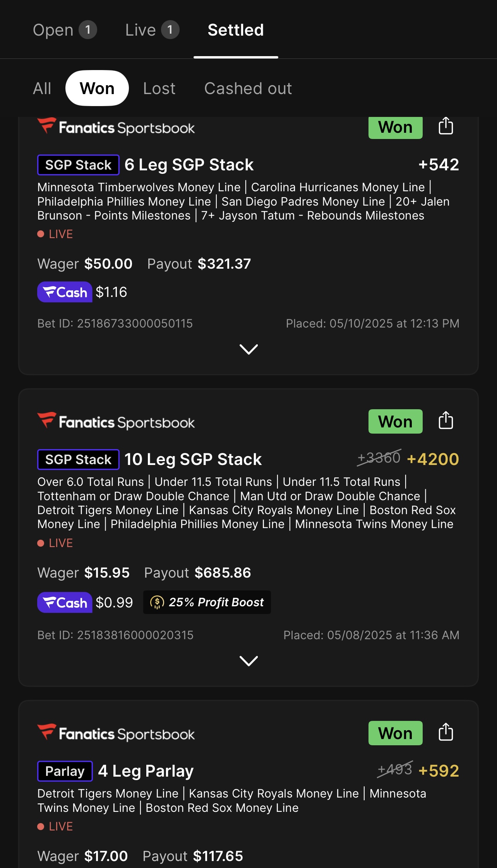The width and height of the screenshot is (497, 868).
Task: Tap Fanatics Sportsbook logo on 10 Leg bet
Action: coord(116,422)
